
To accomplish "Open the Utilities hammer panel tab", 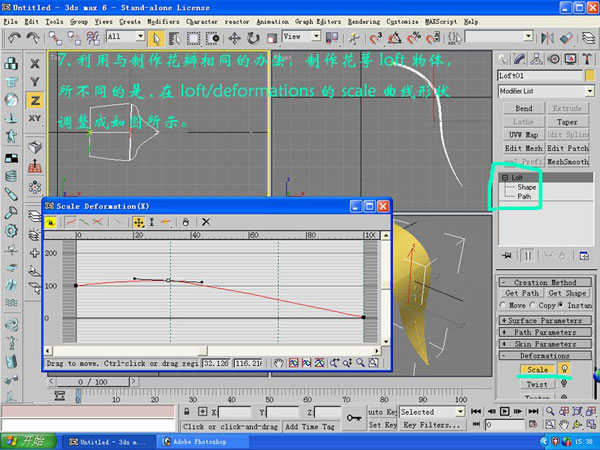I will tap(587, 59).
